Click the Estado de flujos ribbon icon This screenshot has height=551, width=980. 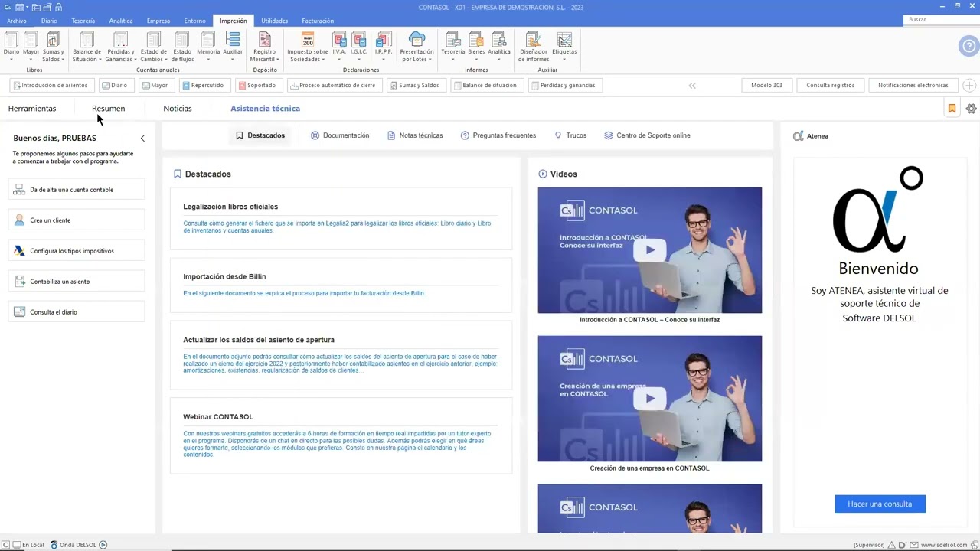[x=182, y=47]
